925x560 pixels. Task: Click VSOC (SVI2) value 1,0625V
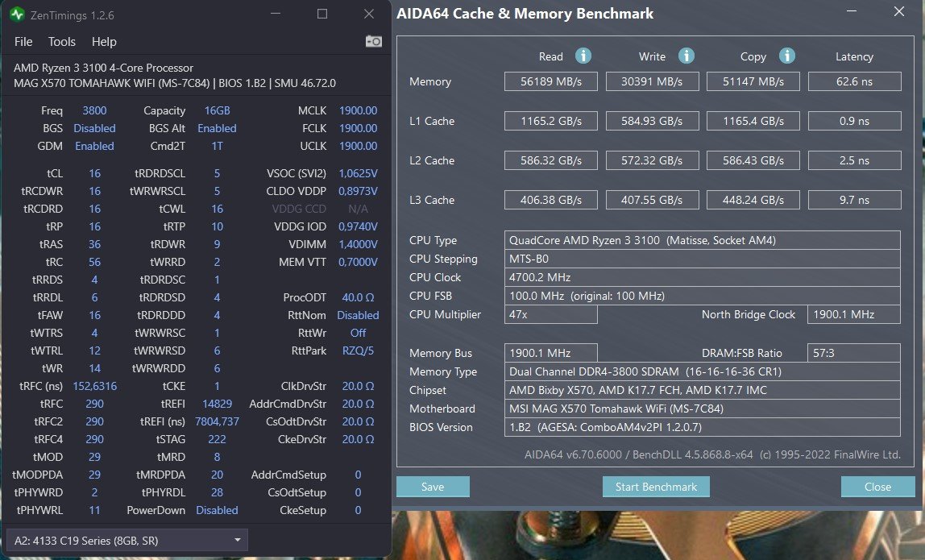click(x=358, y=173)
